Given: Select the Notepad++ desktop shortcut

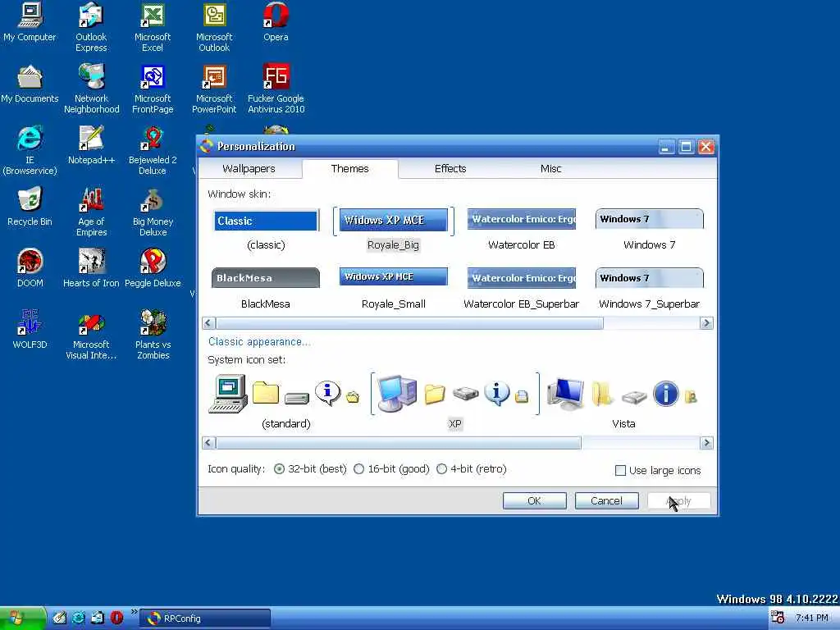Looking at the screenshot, I should [x=91, y=146].
